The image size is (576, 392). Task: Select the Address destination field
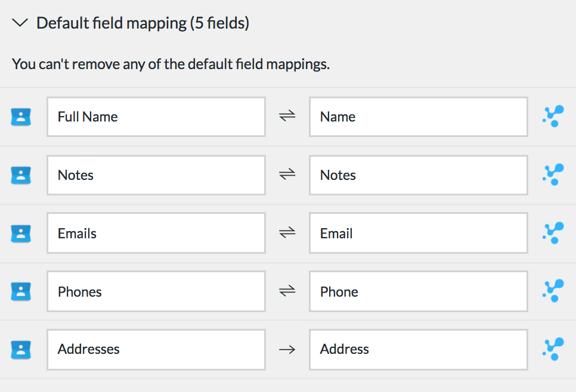pos(419,350)
